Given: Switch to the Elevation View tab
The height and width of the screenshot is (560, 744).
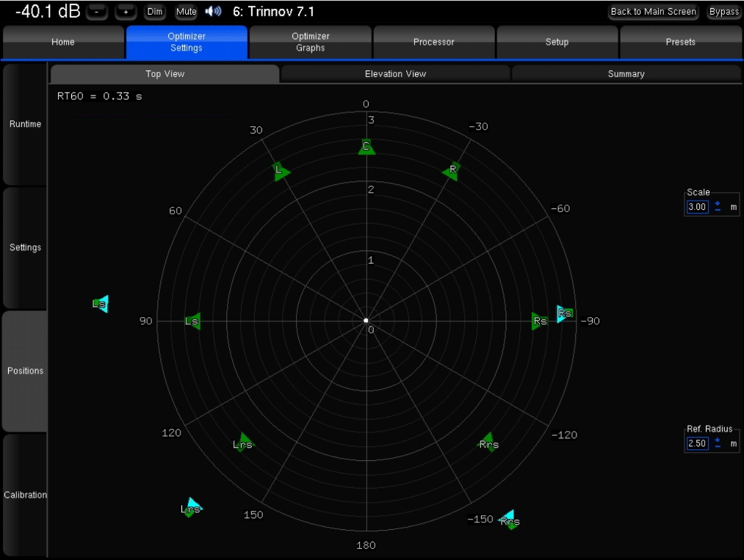Looking at the screenshot, I should click(x=395, y=74).
